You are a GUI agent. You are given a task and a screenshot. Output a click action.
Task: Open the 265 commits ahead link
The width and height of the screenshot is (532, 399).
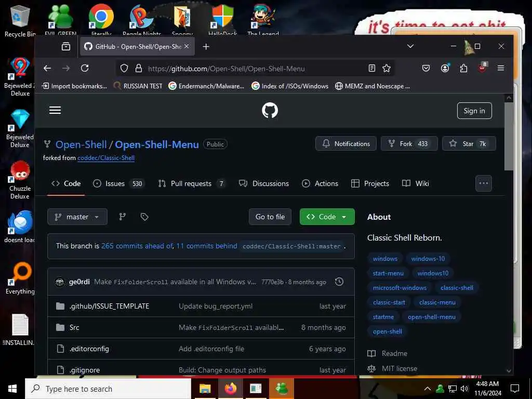(x=137, y=246)
